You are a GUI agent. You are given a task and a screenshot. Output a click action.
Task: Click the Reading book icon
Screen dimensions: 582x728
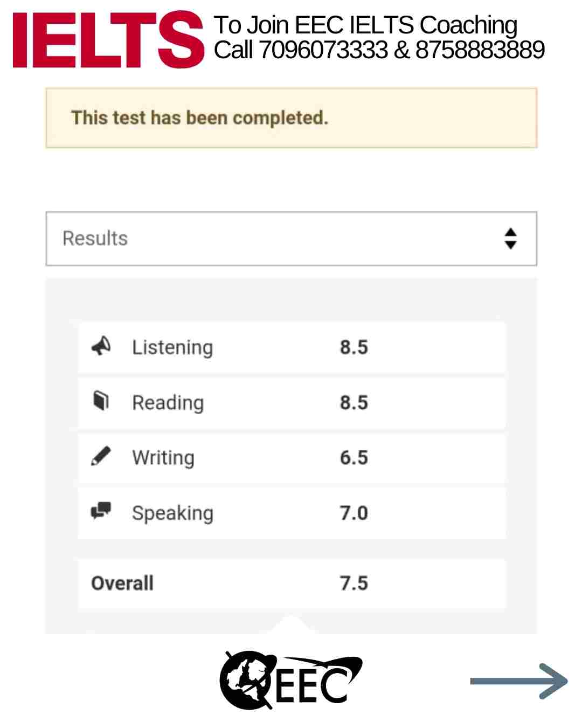101,401
